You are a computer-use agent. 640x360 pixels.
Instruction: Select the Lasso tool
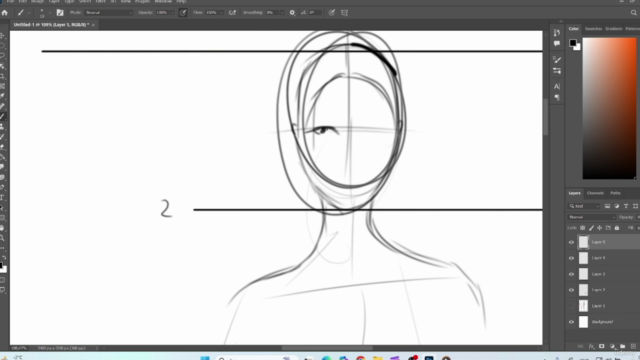2,56
